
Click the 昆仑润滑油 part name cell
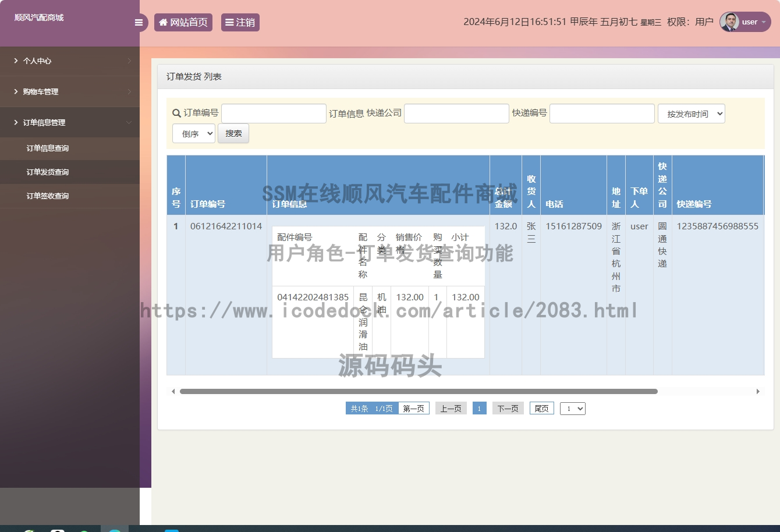click(363, 322)
